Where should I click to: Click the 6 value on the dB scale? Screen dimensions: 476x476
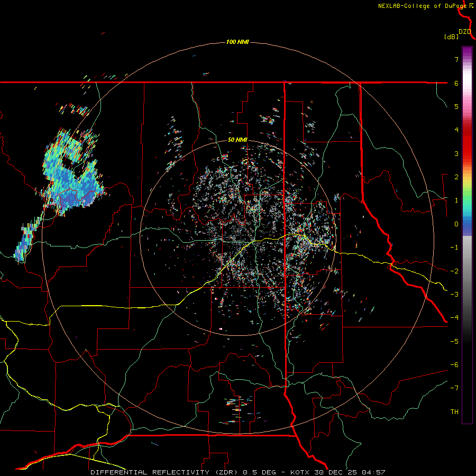click(456, 83)
